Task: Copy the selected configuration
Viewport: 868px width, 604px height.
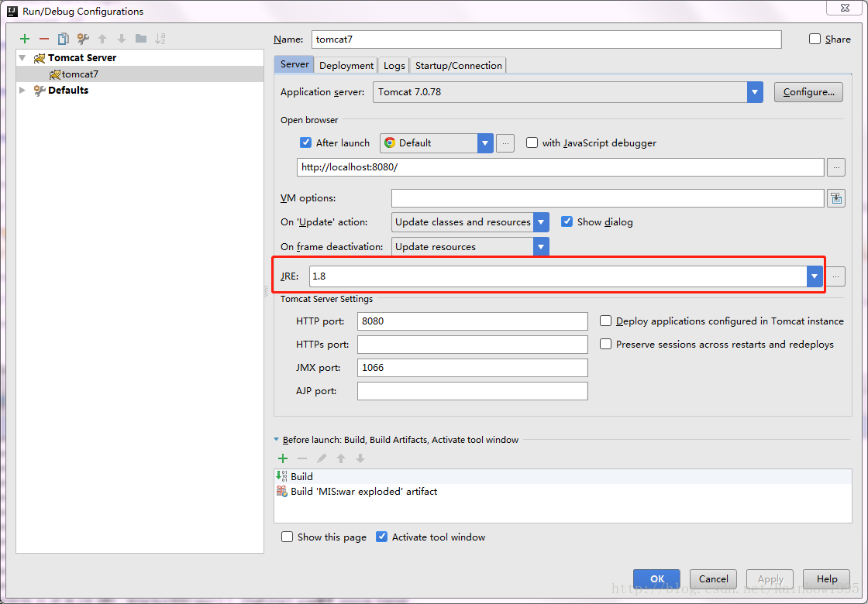Action: click(x=64, y=39)
